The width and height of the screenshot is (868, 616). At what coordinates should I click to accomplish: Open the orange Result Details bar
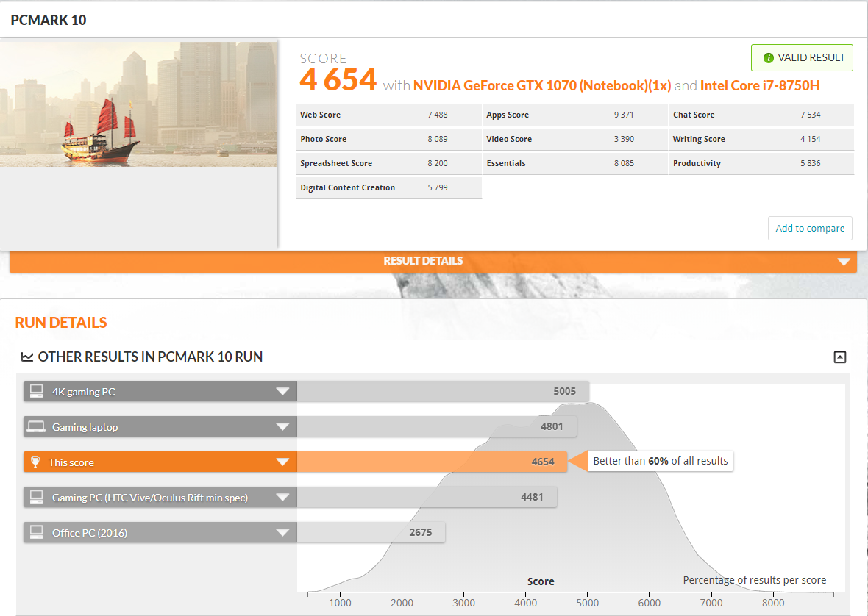tap(433, 261)
